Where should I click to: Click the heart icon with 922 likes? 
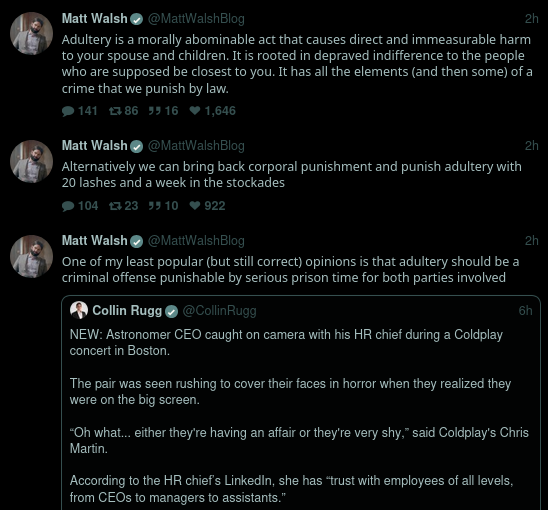point(195,206)
